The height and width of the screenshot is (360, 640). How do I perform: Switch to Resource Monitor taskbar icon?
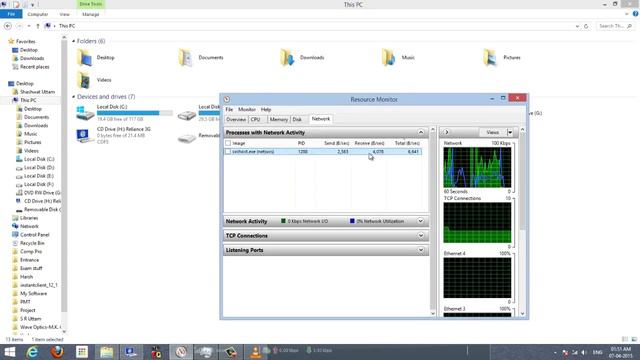click(181, 352)
